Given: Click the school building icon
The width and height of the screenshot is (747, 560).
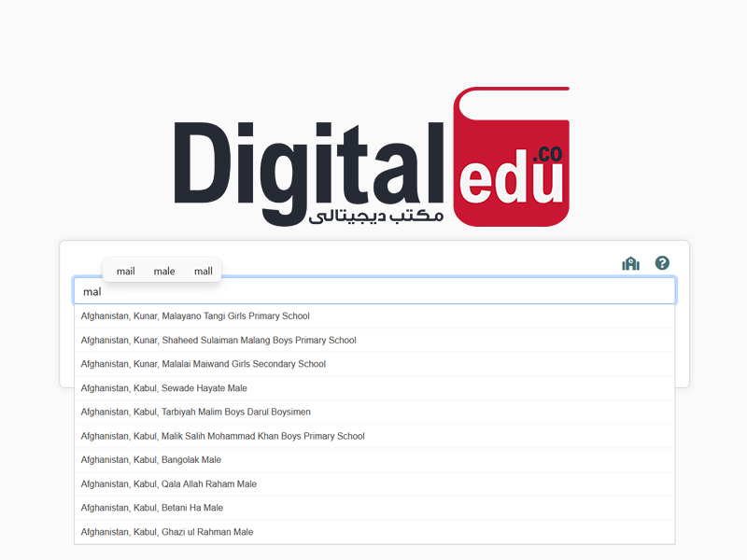Looking at the screenshot, I should 630,263.
